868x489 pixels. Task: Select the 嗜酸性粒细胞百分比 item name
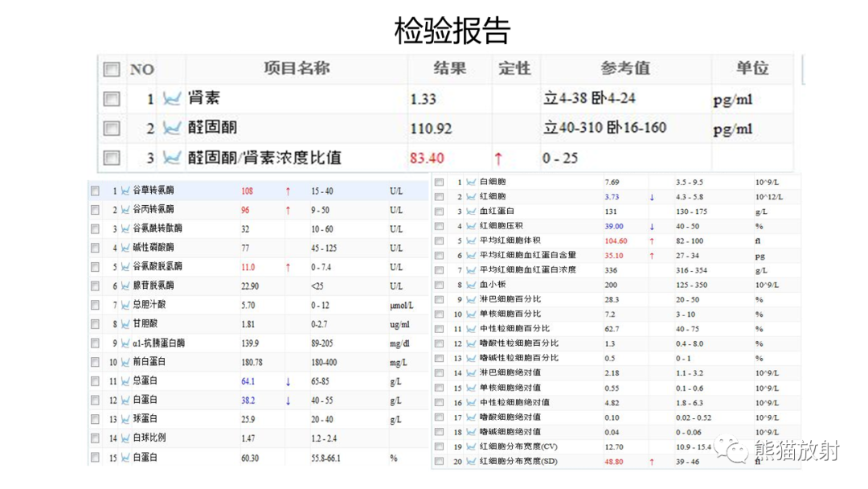click(x=518, y=343)
